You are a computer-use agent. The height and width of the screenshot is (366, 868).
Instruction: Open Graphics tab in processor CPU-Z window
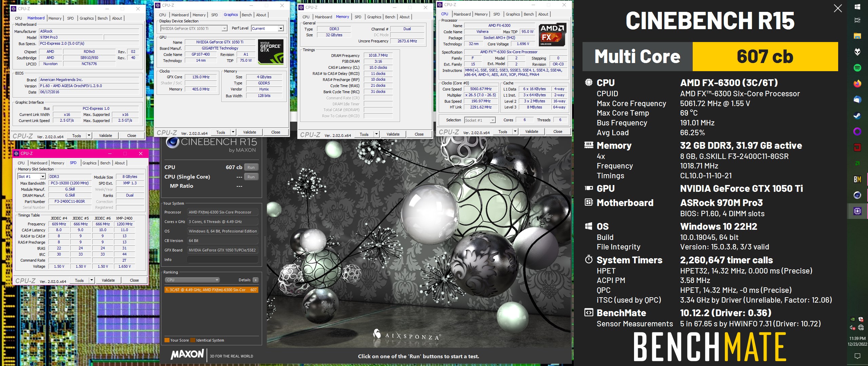513,14
